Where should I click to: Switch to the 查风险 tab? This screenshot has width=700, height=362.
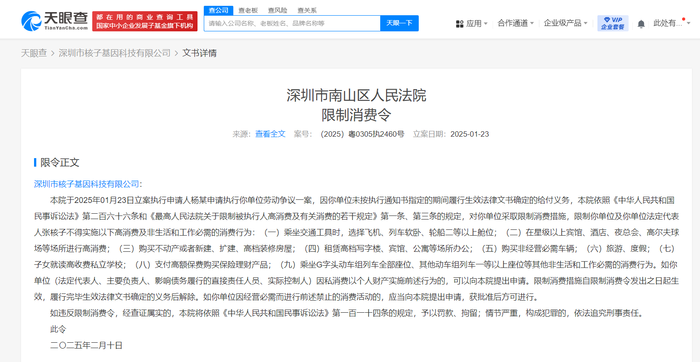[x=277, y=10]
